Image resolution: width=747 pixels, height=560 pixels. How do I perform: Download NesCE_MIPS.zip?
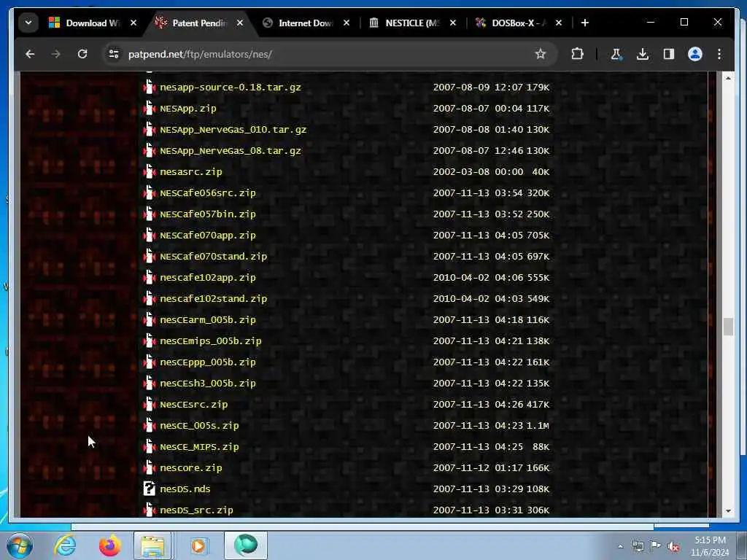(199, 447)
